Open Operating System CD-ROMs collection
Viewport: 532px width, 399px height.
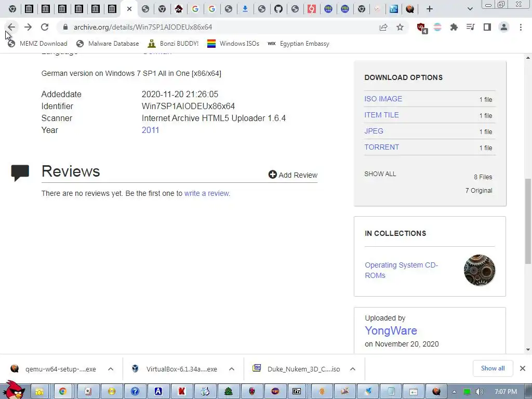[402, 270]
